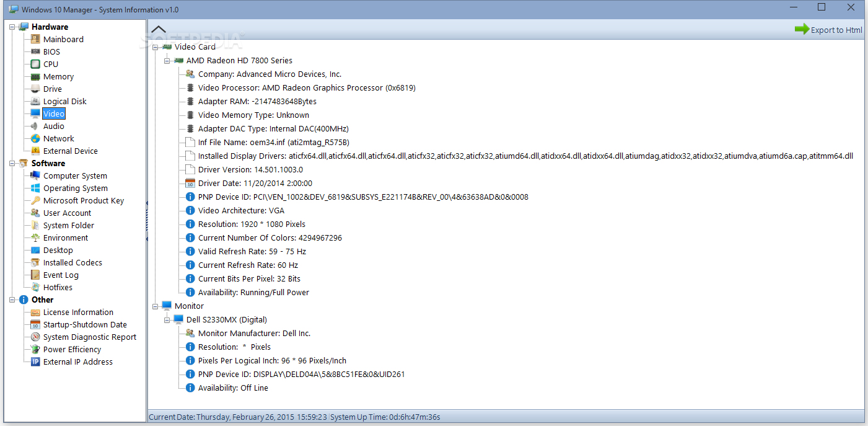868x426 pixels.
Task: Maximize the Windows 10 Manager window
Action: click(822, 7)
